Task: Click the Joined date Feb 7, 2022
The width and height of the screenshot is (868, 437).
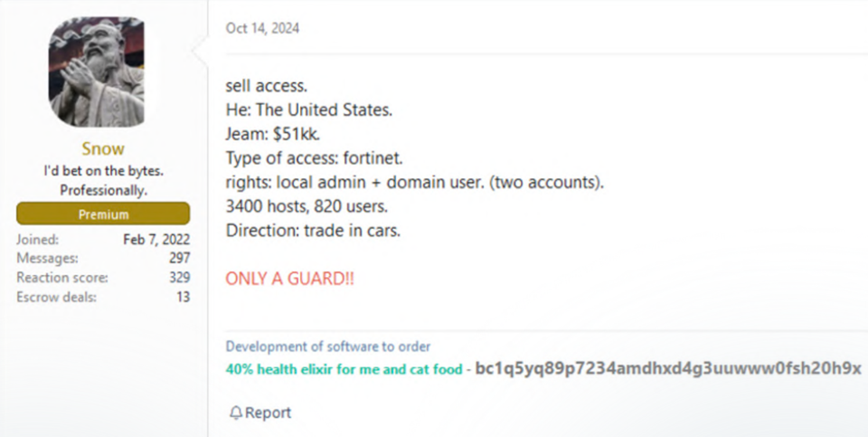Action: pyautogui.click(x=156, y=240)
